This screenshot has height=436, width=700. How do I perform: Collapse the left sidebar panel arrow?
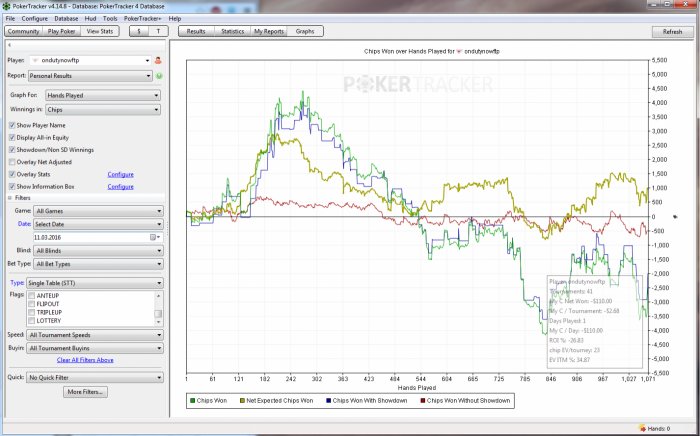tap(10, 46)
